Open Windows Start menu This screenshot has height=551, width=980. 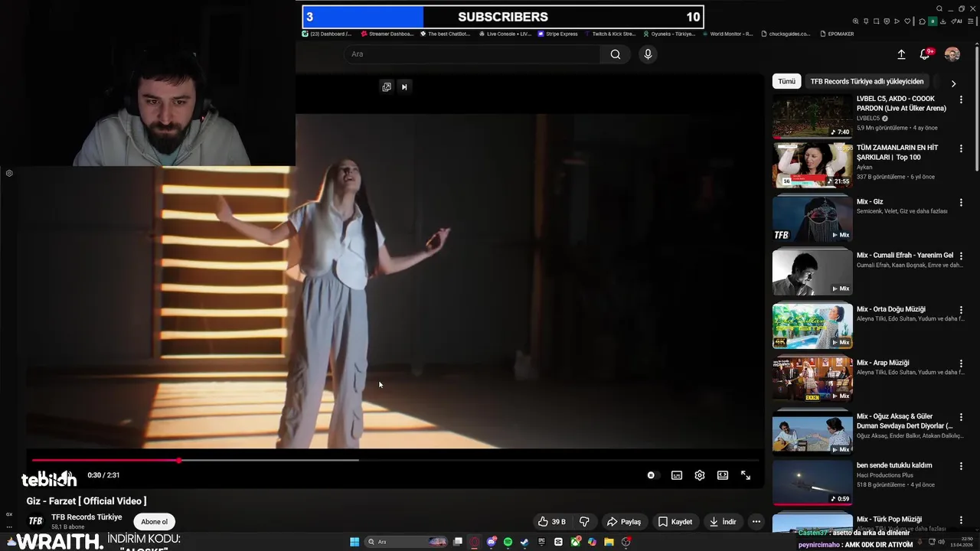(x=354, y=542)
